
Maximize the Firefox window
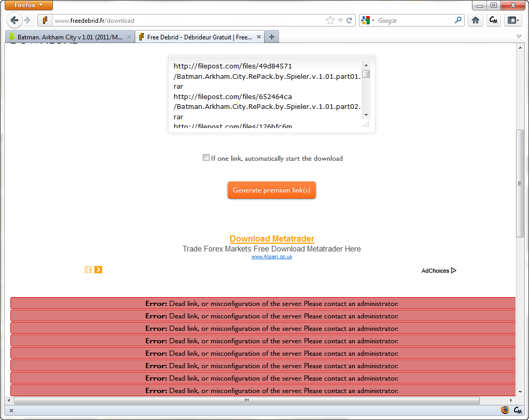click(x=494, y=5)
